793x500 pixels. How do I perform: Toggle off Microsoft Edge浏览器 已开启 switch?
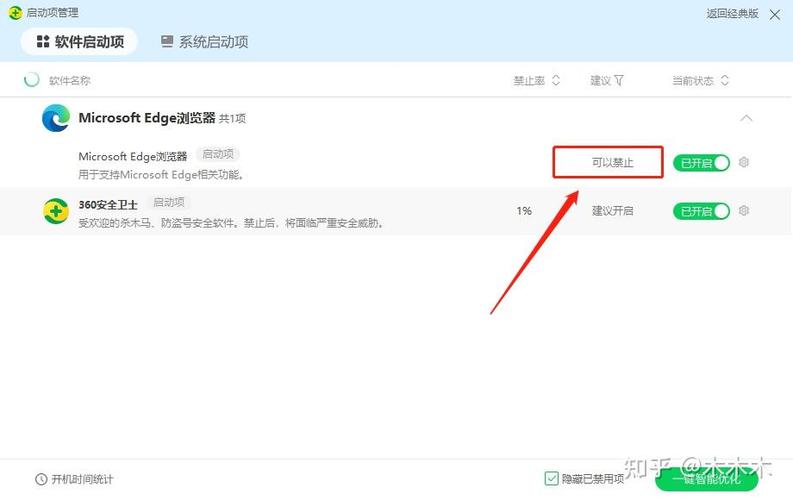pos(701,163)
